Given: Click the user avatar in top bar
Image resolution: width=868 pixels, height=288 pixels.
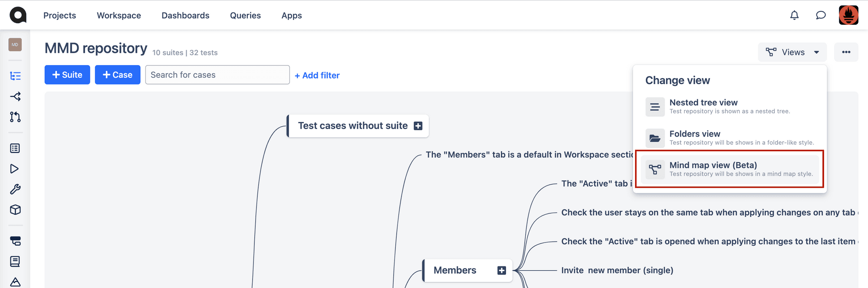Looking at the screenshot, I should click(848, 15).
